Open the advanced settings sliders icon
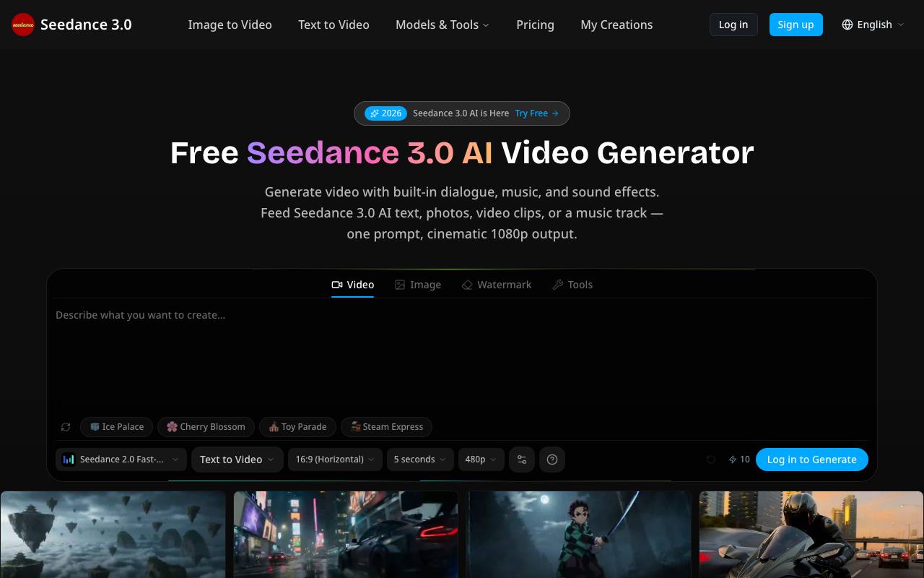Viewport: 924px width, 578px height. (x=522, y=460)
